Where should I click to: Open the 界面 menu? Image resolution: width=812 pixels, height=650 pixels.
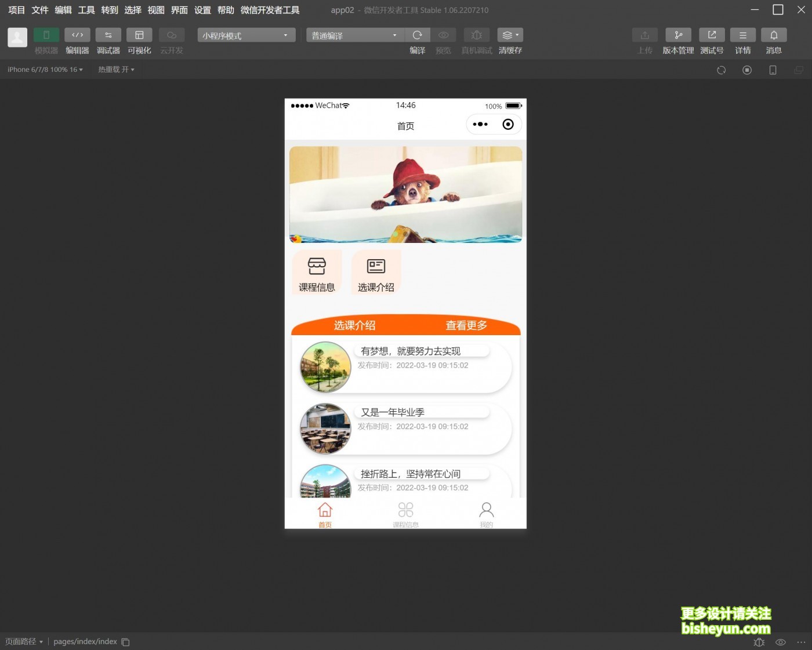coord(179,10)
